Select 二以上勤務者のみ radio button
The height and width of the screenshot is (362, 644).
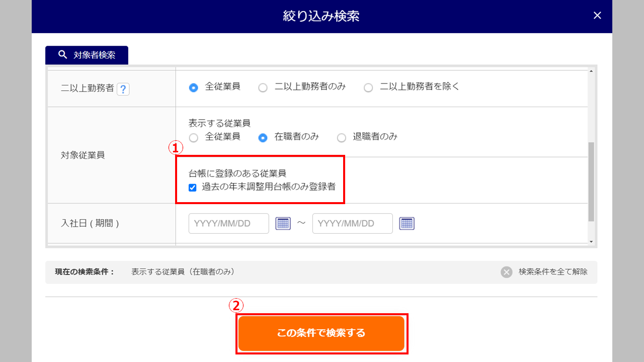(263, 87)
